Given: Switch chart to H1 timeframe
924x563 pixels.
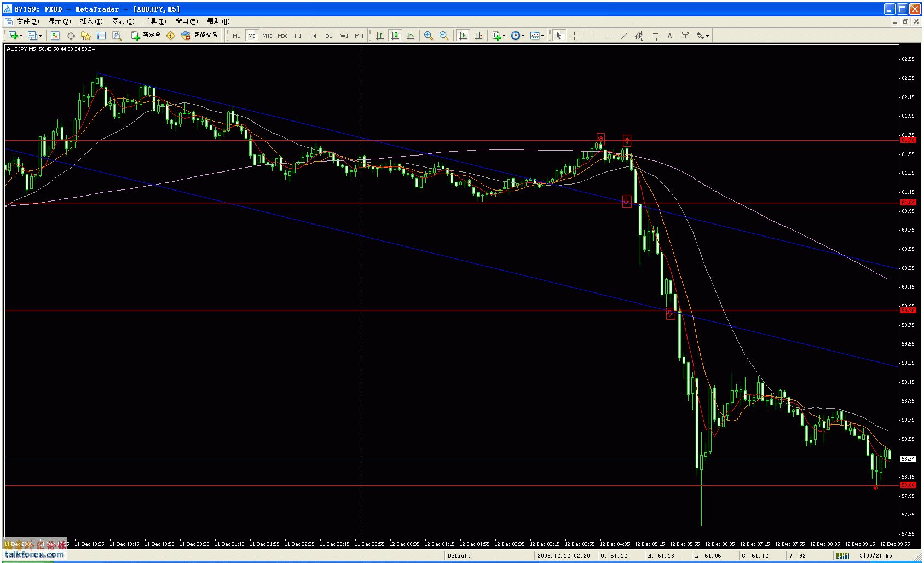Looking at the screenshot, I should [x=298, y=36].
